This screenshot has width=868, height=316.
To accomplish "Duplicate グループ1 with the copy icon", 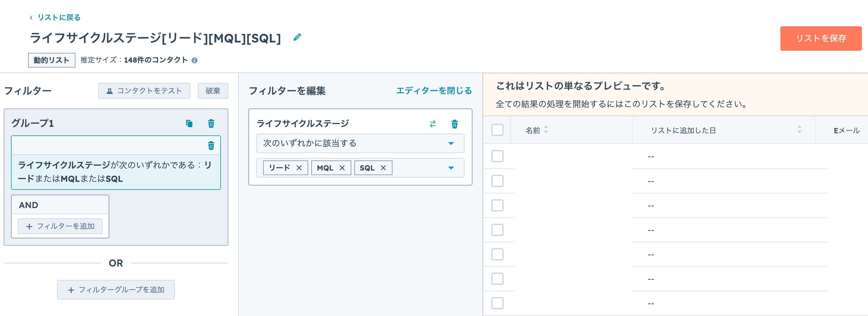I will (189, 123).
